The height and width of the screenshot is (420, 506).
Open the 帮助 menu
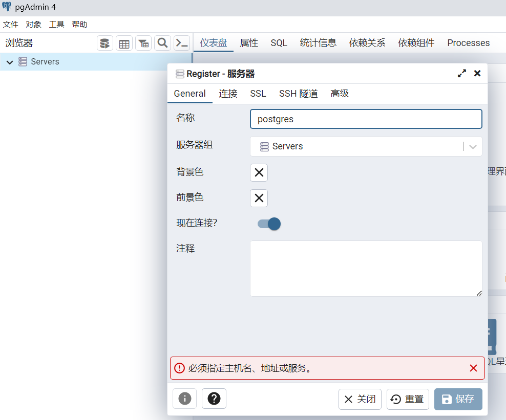79,25
